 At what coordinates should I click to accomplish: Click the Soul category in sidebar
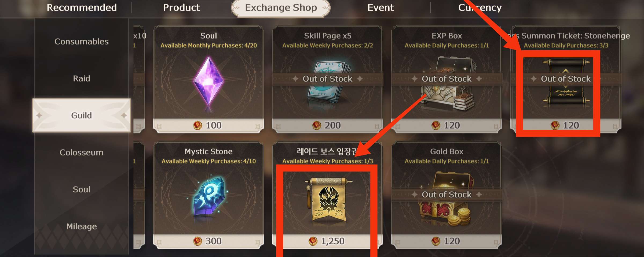click(82, 189)
